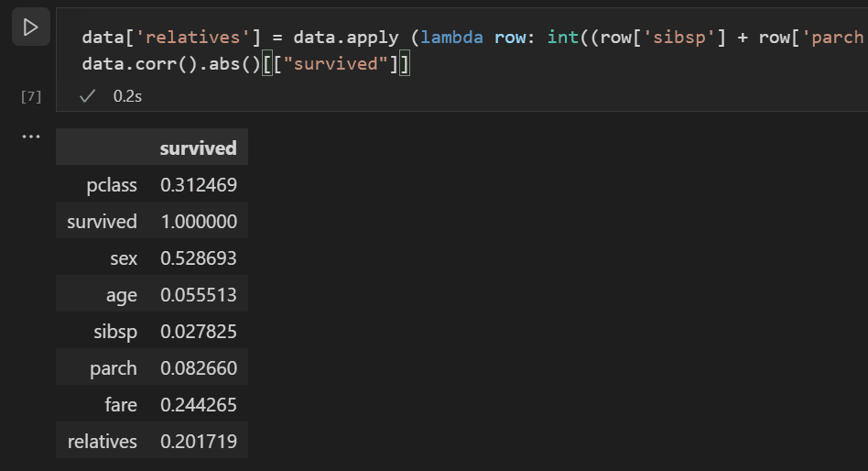Select the sibsp row label
Screen dimensions: 868x471
(x=114, y=332)
